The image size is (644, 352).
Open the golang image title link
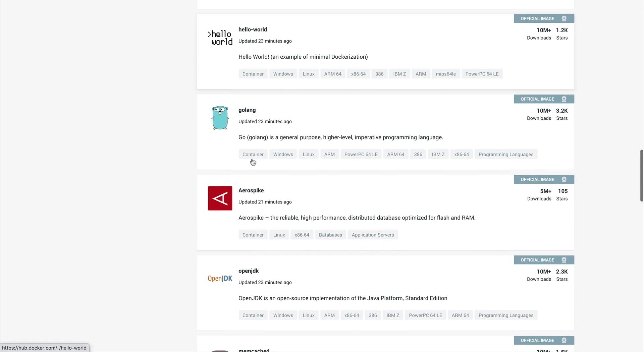[247, 110]
